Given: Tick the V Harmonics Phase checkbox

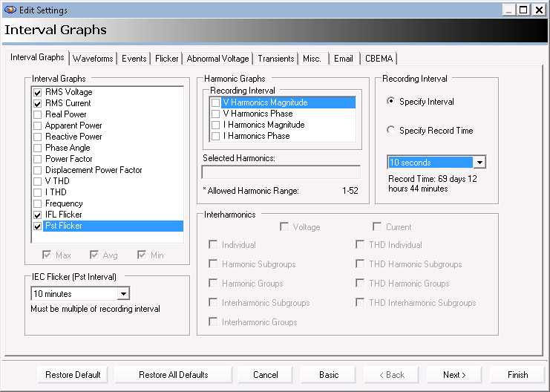Looking at the screenshot, I should point(216,114).
